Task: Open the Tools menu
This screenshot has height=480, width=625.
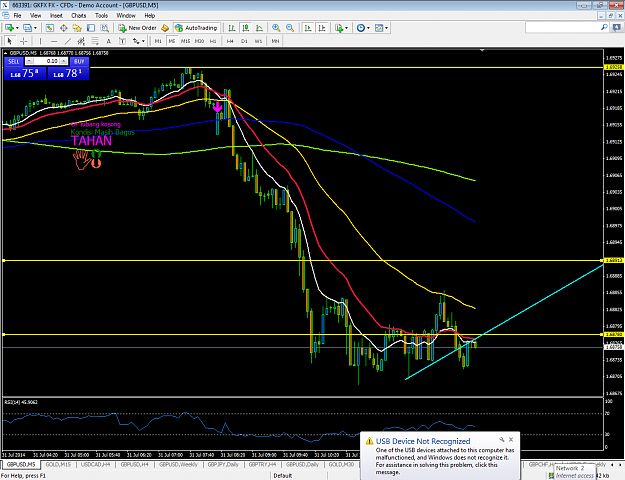Action: coord(101,16)
